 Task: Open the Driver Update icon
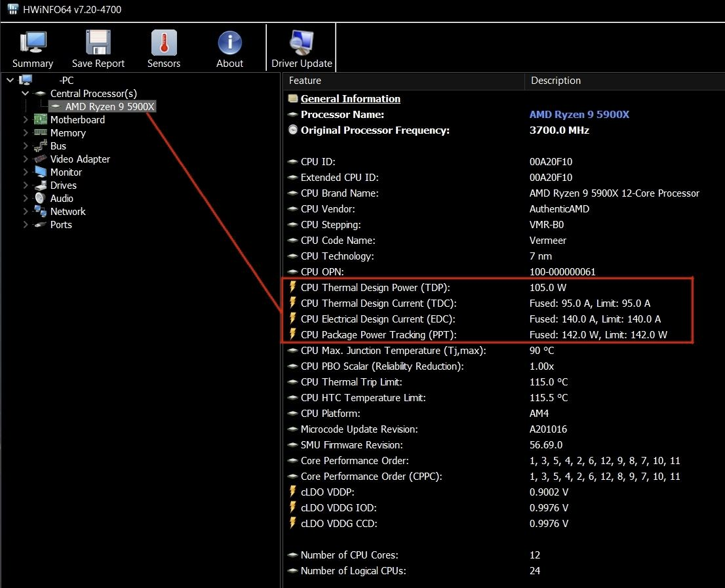302,43
